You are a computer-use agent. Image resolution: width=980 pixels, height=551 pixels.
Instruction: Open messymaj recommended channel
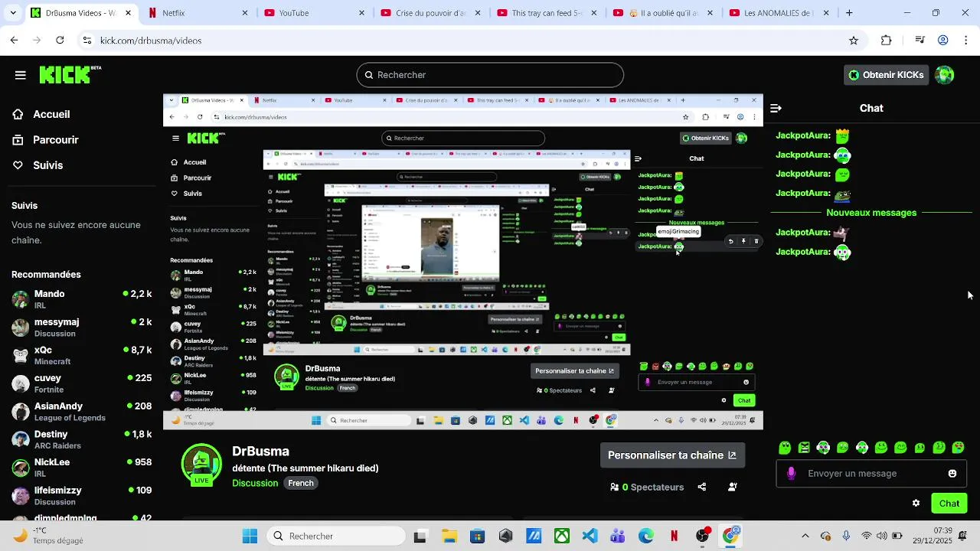(x=82, y=327)
